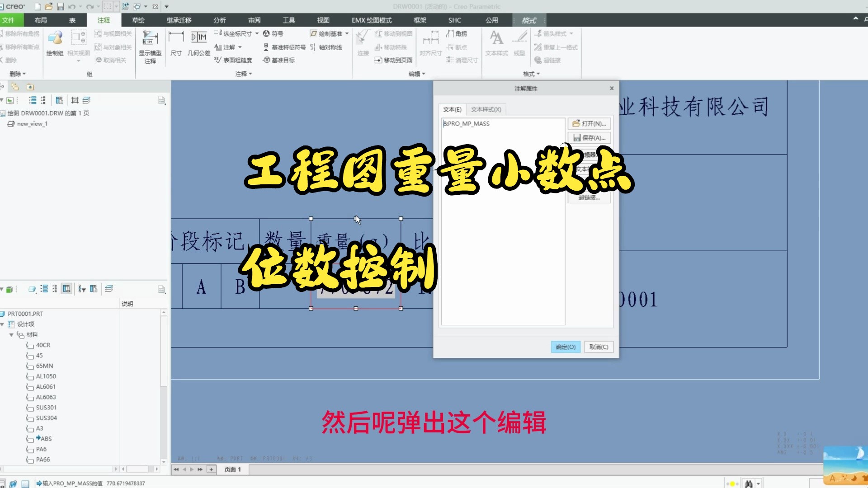Select the 角拐 jog tool

458,33
